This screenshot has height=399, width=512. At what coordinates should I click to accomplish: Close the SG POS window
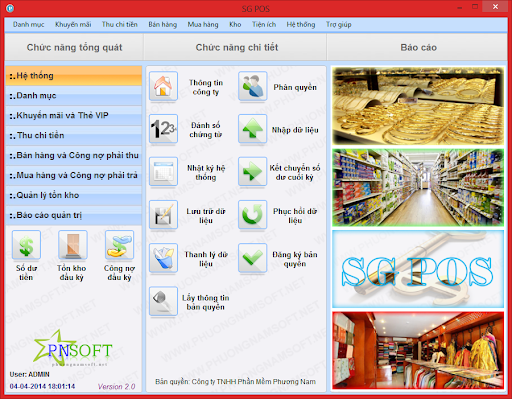(x=495, y=6)
